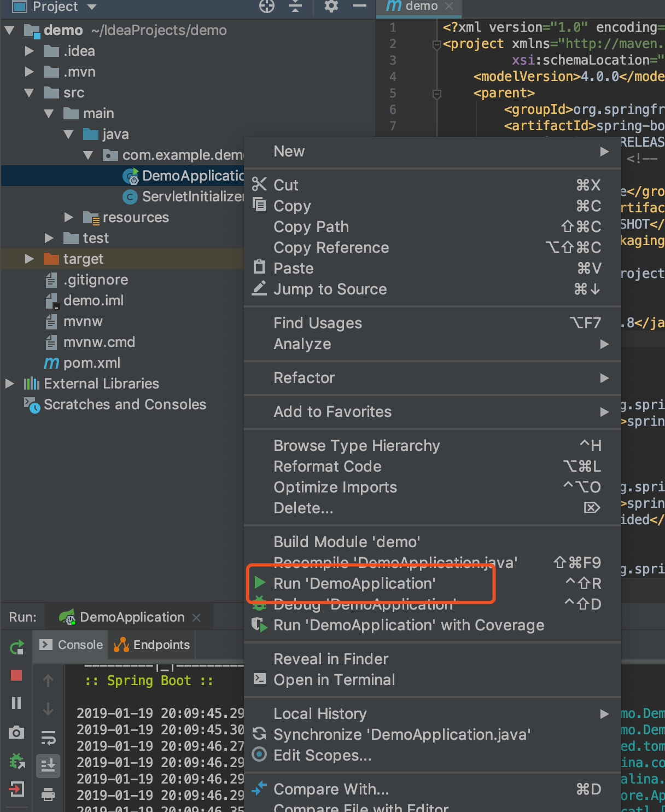
Task: Click Run 'DemoApplication' menu item
Action: [x=432, y=583]
